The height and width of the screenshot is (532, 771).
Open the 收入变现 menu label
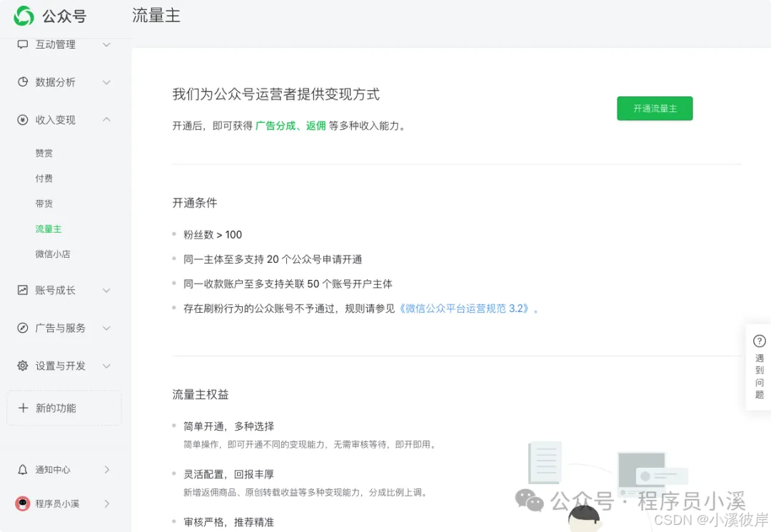tap(56, 120)
